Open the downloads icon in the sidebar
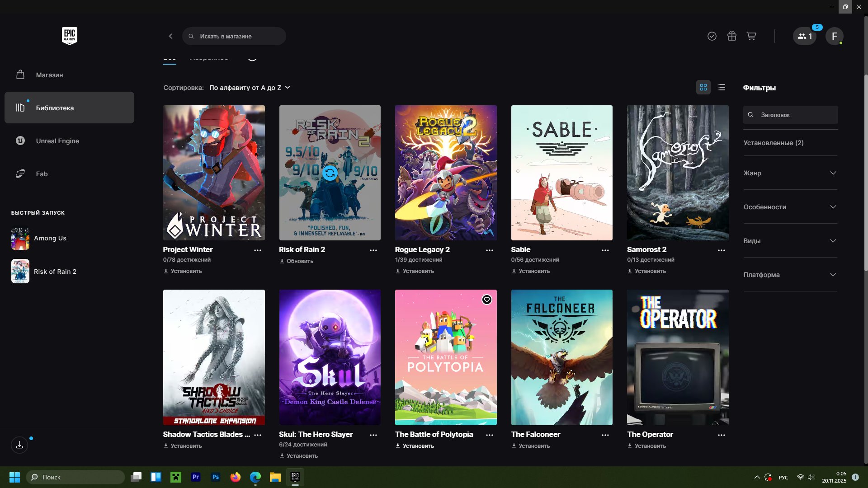The image size is (868, 488). pos(19,445)
